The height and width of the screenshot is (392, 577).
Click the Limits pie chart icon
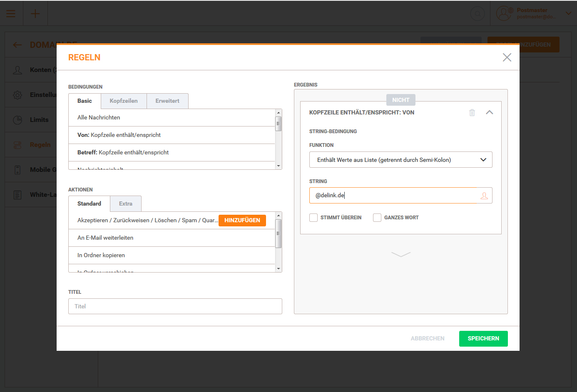click(x=17, y=120)
